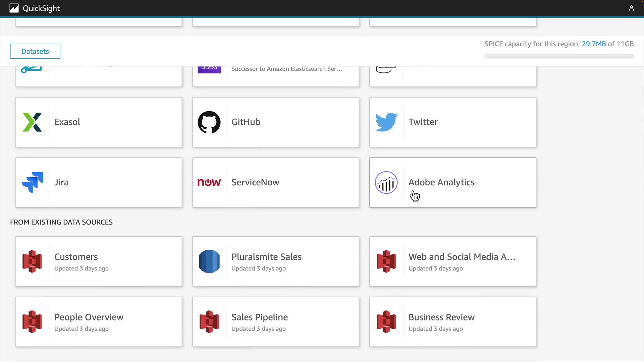Screen dimensions: 644x362
Task: Open the user account icon
Action: click(631, 8)
